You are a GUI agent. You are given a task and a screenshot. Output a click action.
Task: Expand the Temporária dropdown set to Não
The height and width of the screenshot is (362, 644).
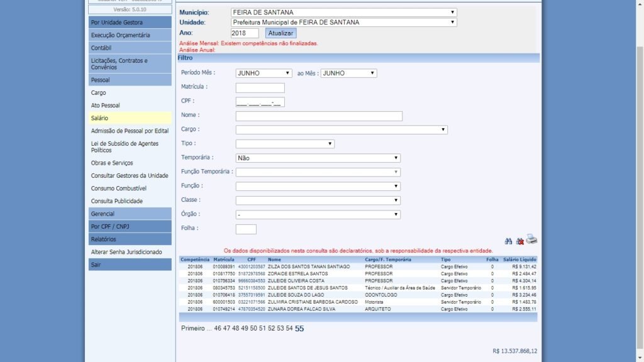pyautogui.click(x=318, y=158)
